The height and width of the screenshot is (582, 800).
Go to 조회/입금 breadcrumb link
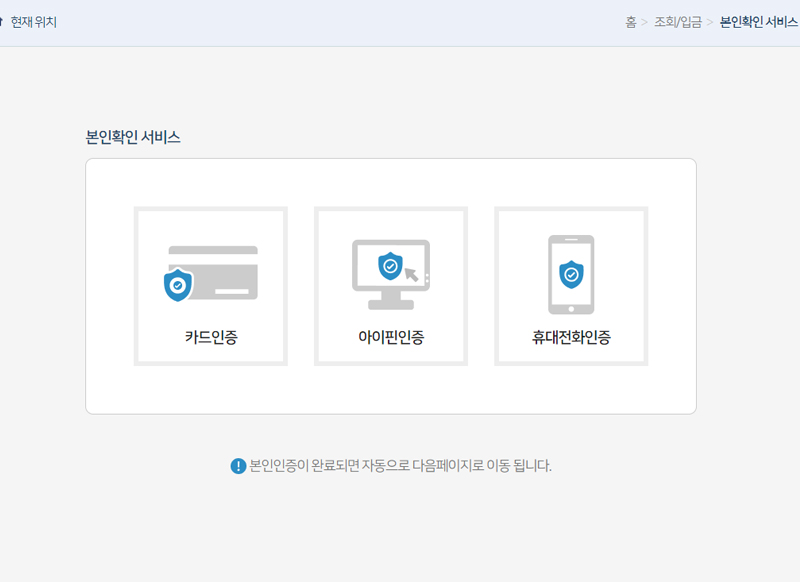click(x=678, y=22)
